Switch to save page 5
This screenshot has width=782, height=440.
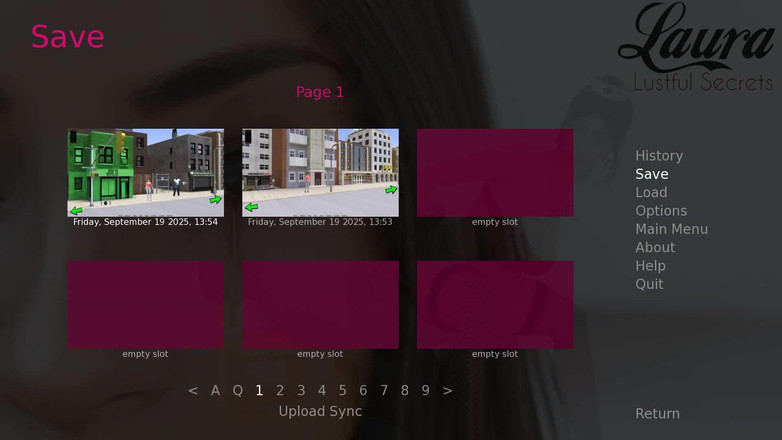tap(342, 391)
